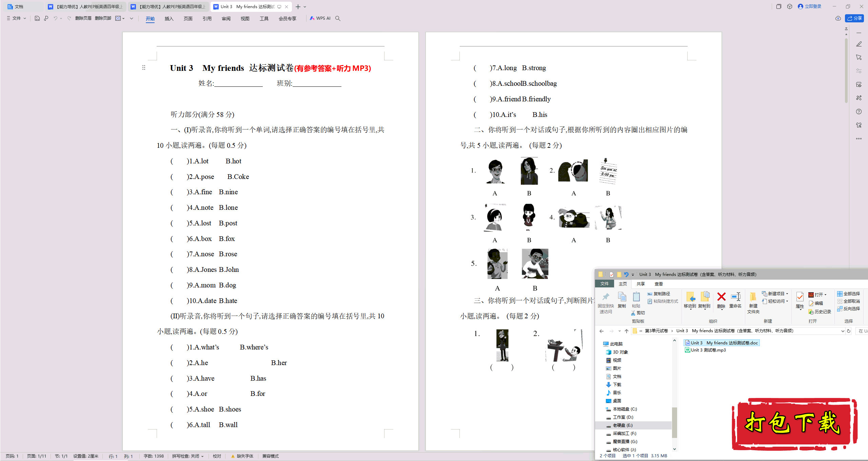Click the Explorer back arrow
868x461 pixels.
[x=602, y=331]
